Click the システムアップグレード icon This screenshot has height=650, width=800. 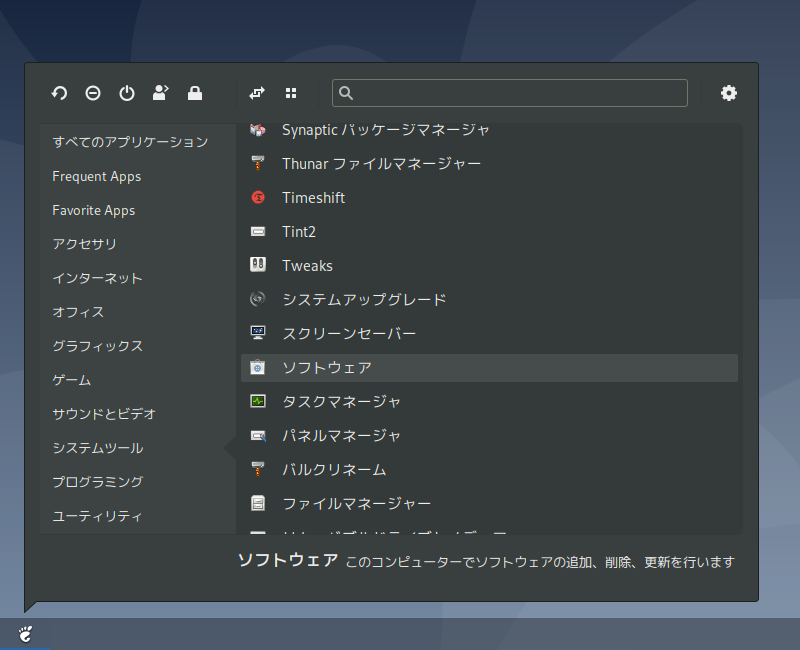pos(258,299)
